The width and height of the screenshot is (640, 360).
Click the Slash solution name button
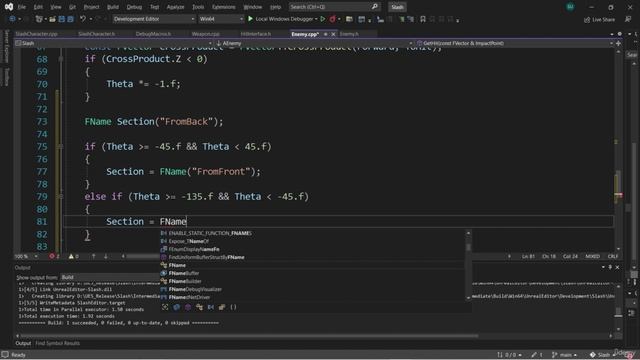coord(397,7)
